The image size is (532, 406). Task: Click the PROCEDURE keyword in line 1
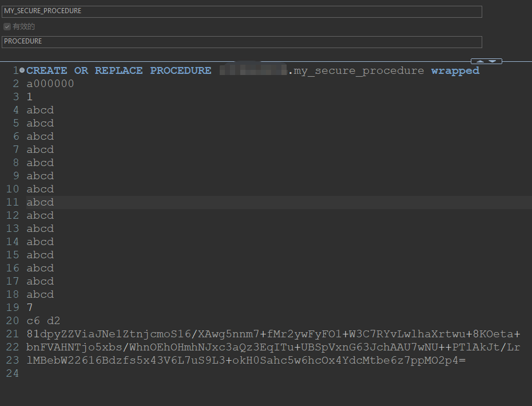[x=180, y=70]
